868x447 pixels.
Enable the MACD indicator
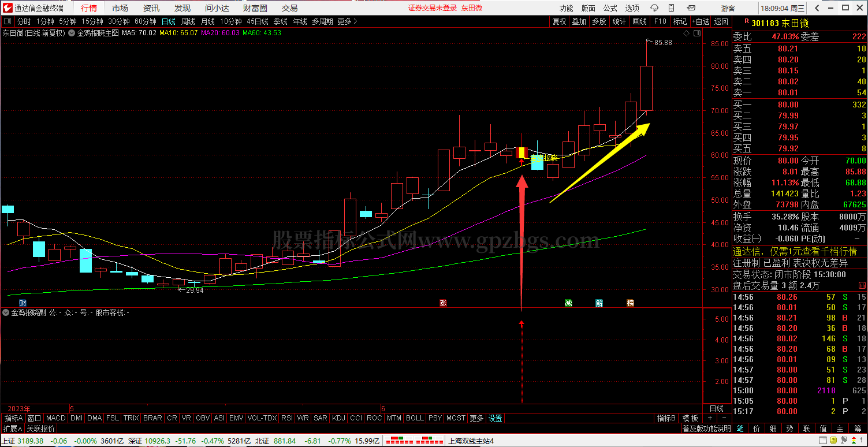(56, 418)
